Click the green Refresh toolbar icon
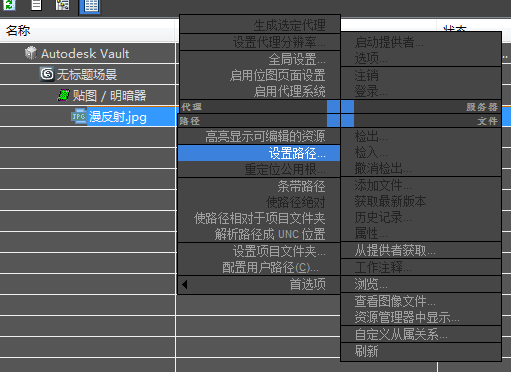 click(9, 5)
